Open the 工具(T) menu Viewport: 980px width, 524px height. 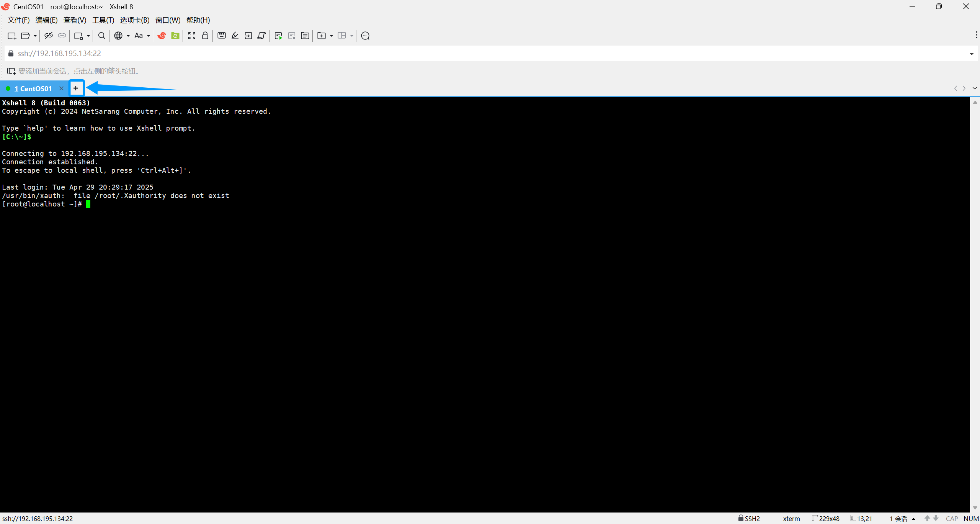[x=103, y=20]
